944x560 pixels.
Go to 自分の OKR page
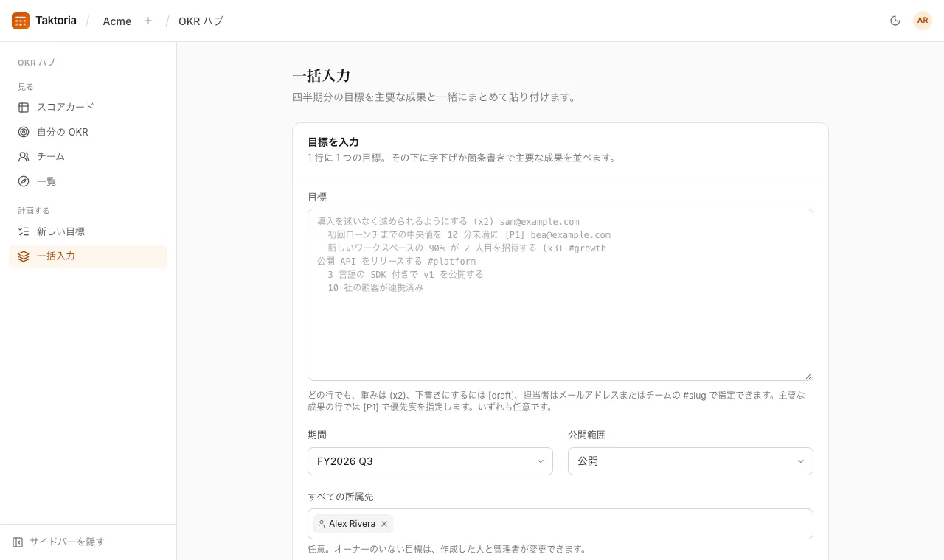pos(88,132)
